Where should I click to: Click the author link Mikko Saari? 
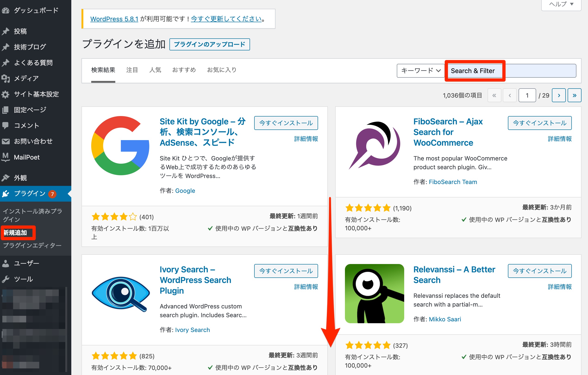click(445, 319)
